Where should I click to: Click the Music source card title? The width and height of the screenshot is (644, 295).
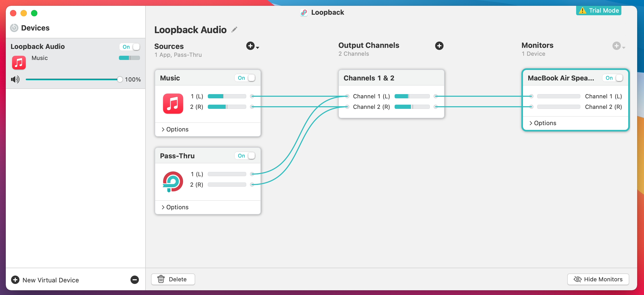[170, 78]
